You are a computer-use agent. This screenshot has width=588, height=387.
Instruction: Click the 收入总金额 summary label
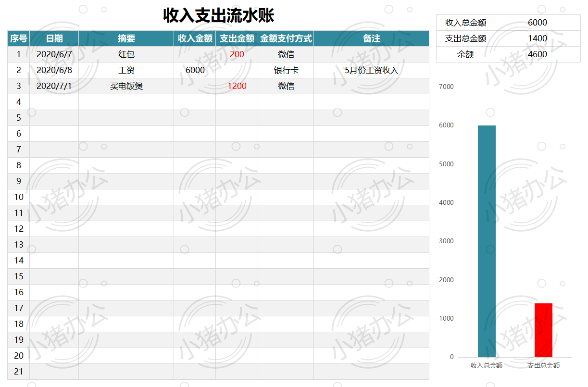[465, 23]
